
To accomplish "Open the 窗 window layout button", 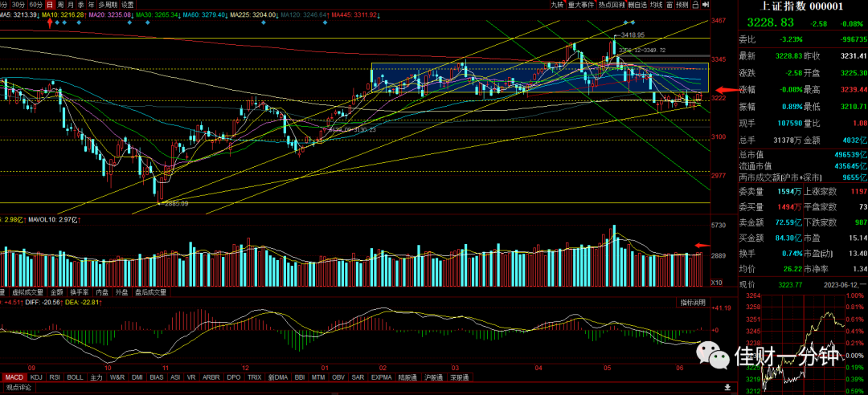I will coord(669,5).
